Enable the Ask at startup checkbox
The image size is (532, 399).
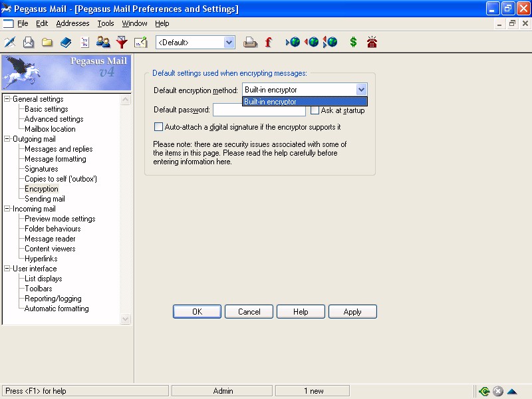(x=315, y=110)
